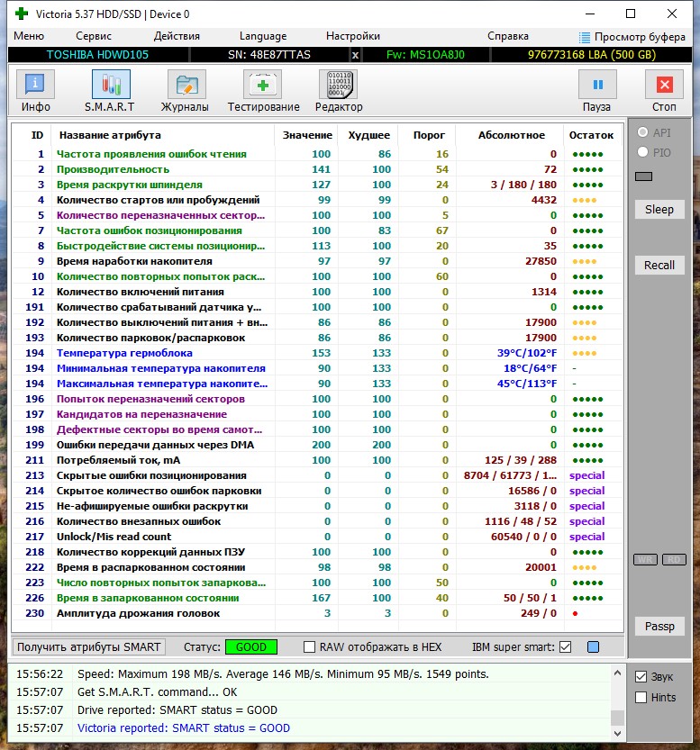Select row Частота проявления ошибок чтения
700x750 pixels.
click(318, 154)
